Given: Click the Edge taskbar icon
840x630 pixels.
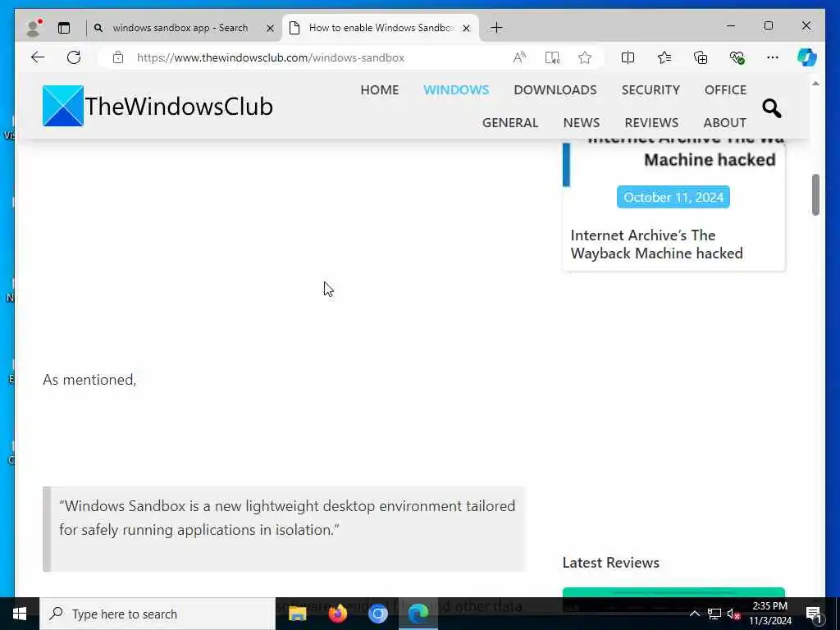Looking at the screenshot, I should click(418, 614).
